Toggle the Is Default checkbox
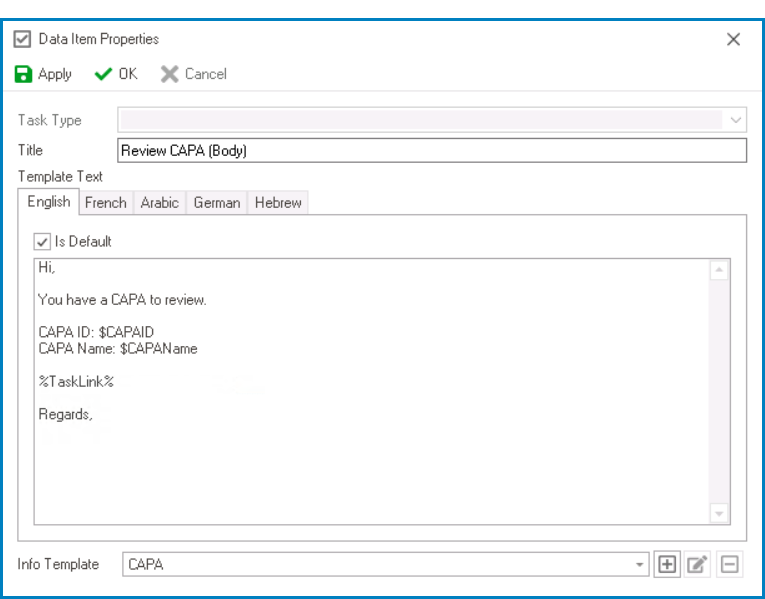The height and width of the screenshot is (599, 765). 42,241
